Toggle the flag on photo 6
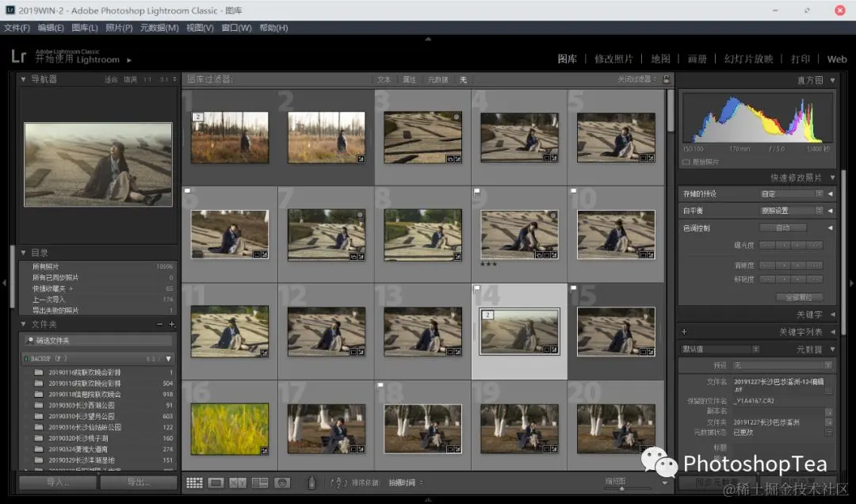This screenshot has height=504, width=856. pyautogui.click(x=187, y=191)
